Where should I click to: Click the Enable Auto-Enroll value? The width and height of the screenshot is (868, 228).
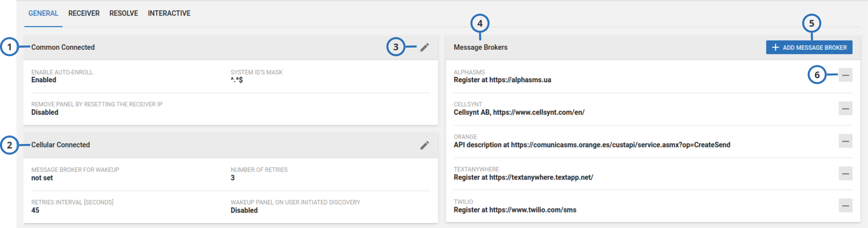pyautogui.click(x=44, y=80)
